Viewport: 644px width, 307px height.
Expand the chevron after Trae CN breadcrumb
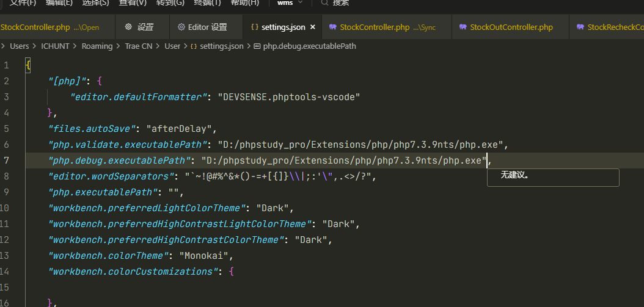(x=158, y=46)
